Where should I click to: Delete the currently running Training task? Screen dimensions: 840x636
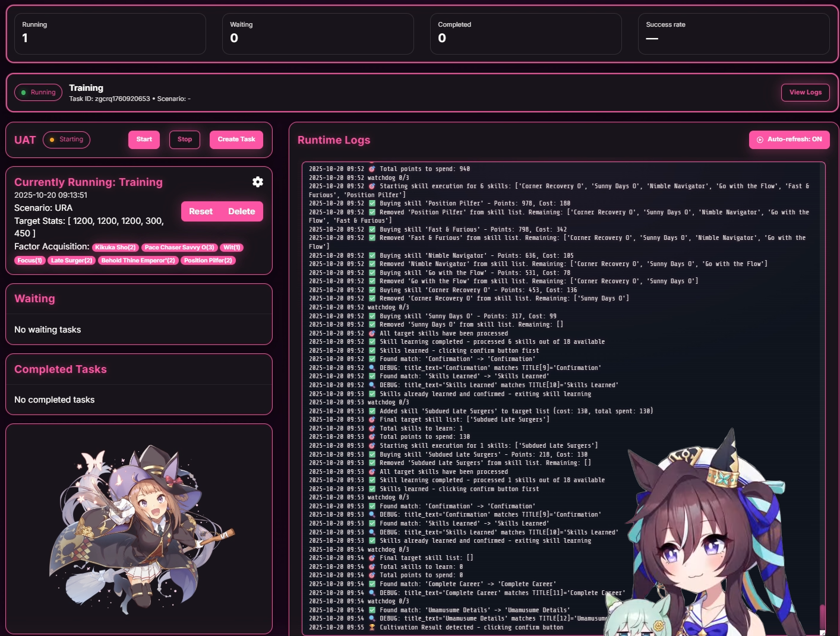click(242, 211)
